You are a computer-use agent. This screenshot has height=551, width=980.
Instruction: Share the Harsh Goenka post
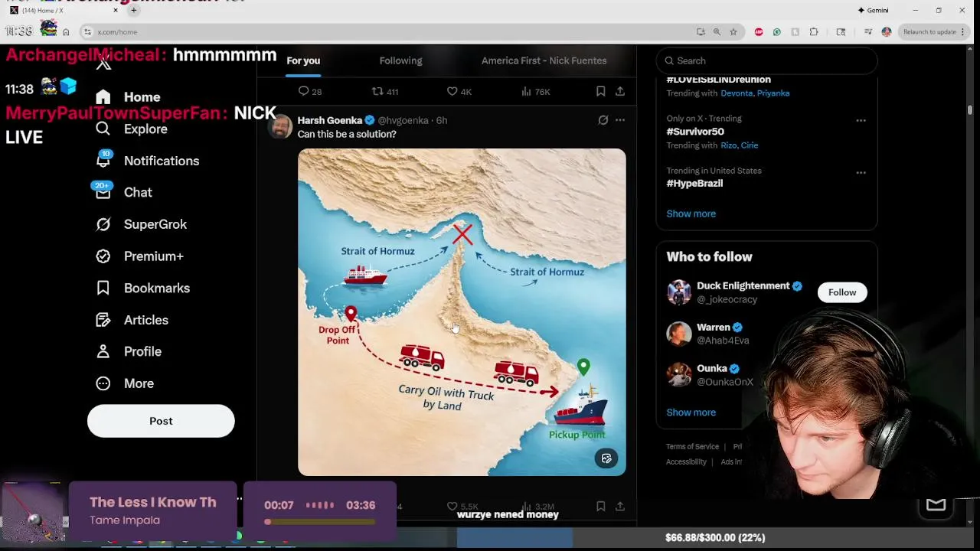(620, 507)
